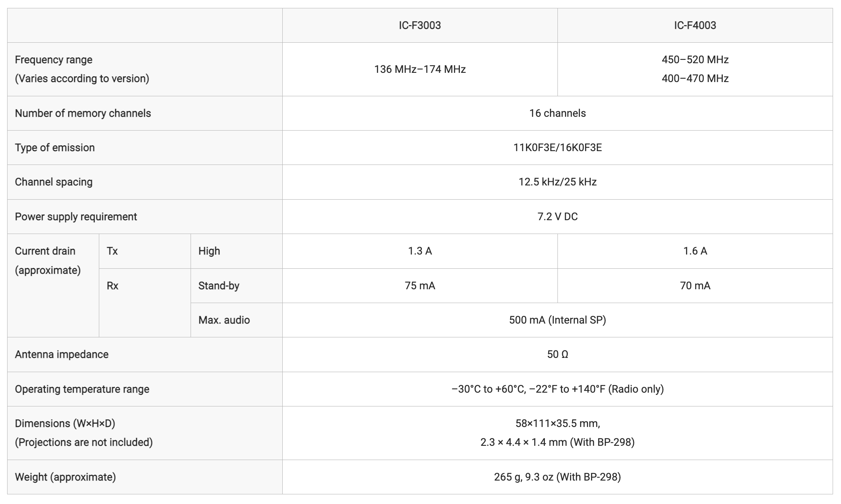Click the 1.3 A Tx High value
The image size is (841, 504).
coord(420,251)
